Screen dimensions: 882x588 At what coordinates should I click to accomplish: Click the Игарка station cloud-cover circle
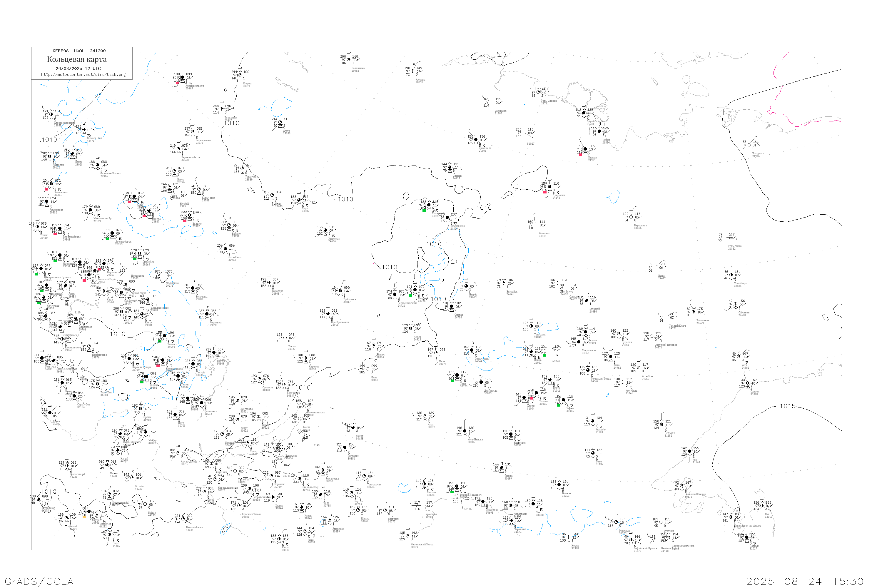click(240, 75)
